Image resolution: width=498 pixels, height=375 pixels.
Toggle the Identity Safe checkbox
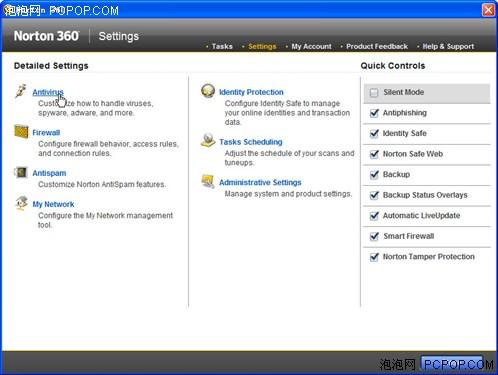click(374, 134)
